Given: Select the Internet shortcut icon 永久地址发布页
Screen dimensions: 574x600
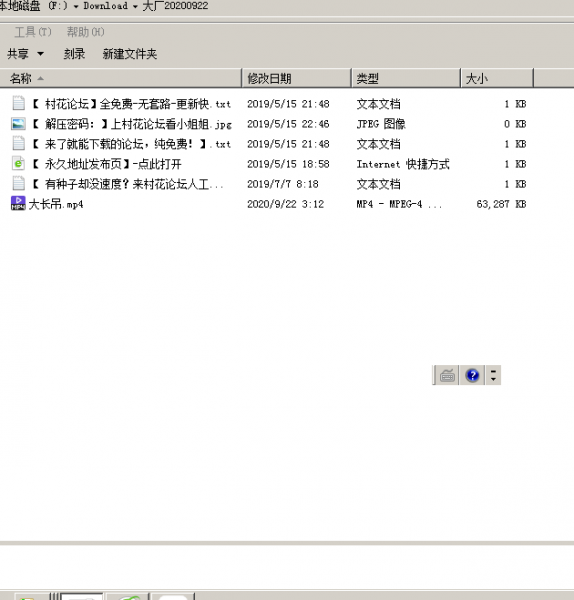Looking at the screenshot, I should pyautogui.click(x=18, y=164).
